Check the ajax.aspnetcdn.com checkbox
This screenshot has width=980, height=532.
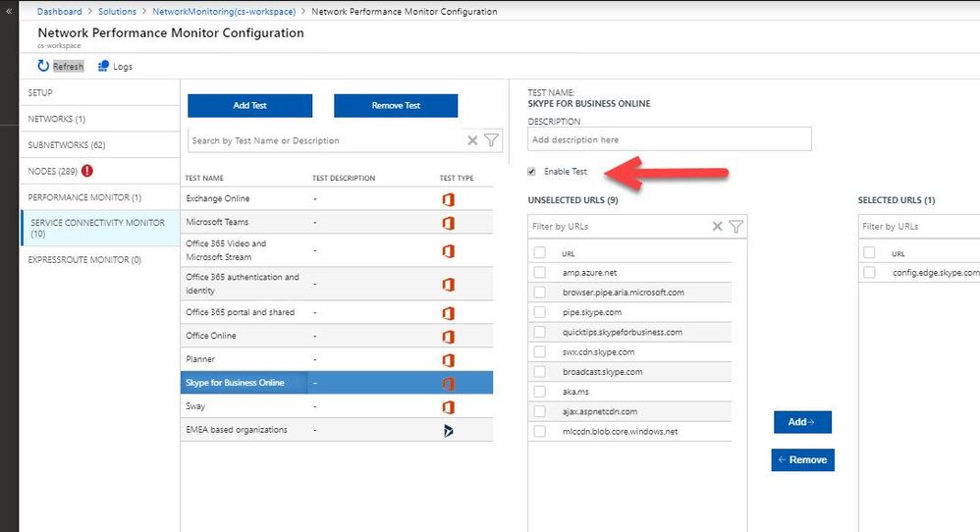click(x=540, y=411)
